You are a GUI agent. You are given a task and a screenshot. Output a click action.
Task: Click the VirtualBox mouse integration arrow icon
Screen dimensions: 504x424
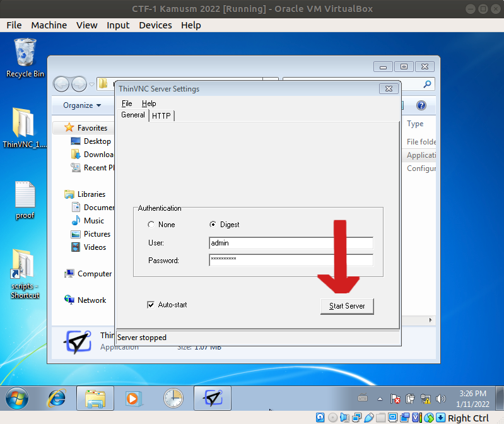coord(441,418)
